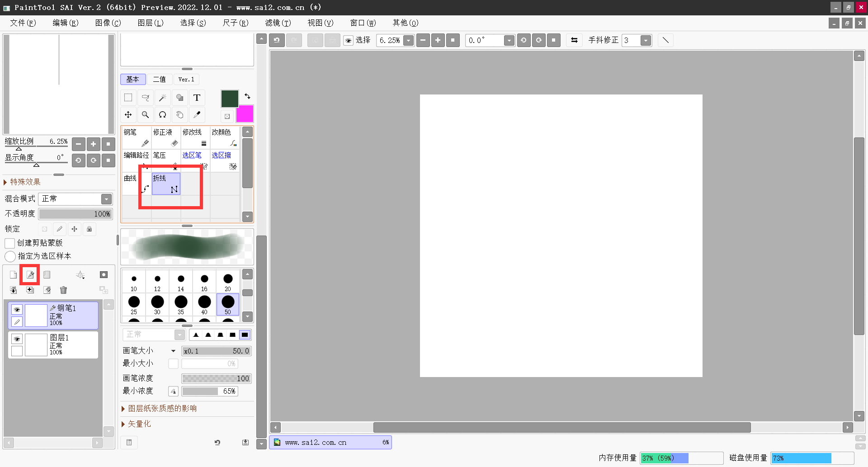Choose the 修正液 eraser tool
The width and height of the screenshot is (868, 467).
click(166, 137)
